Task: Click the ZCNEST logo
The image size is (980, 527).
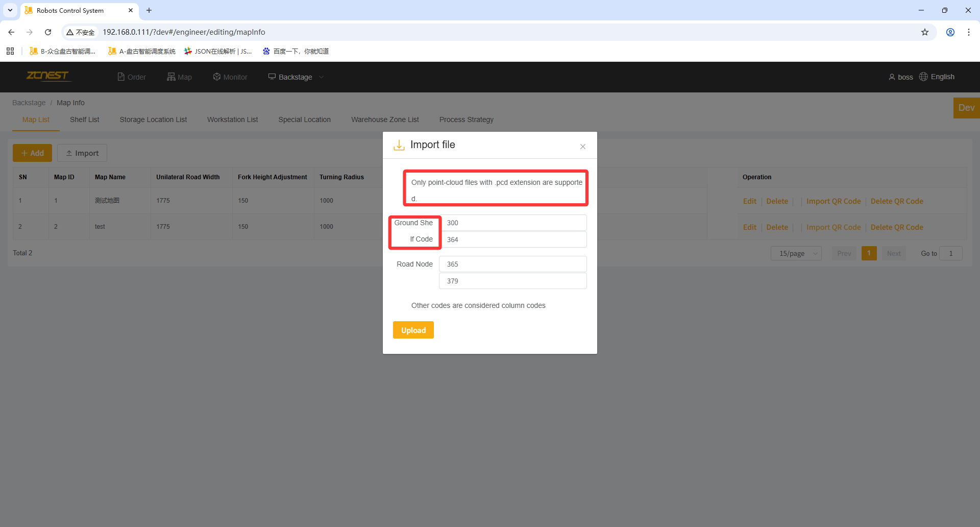Action: coord(48,76)
